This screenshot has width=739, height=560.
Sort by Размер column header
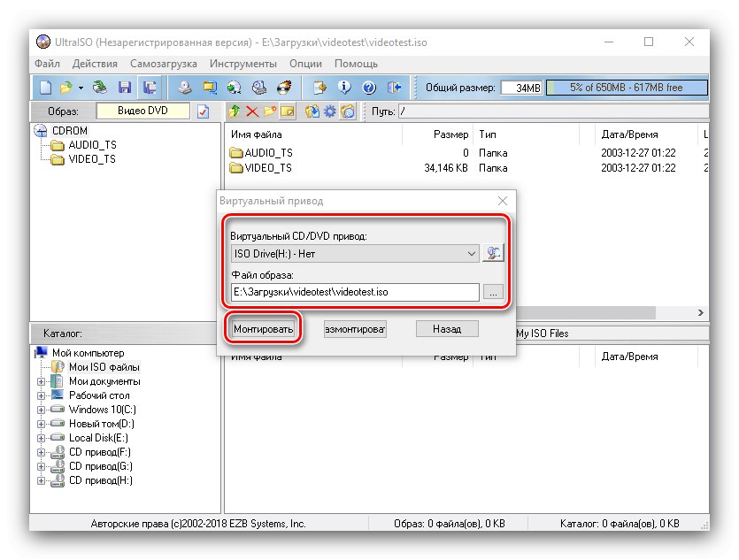(437, 134)
